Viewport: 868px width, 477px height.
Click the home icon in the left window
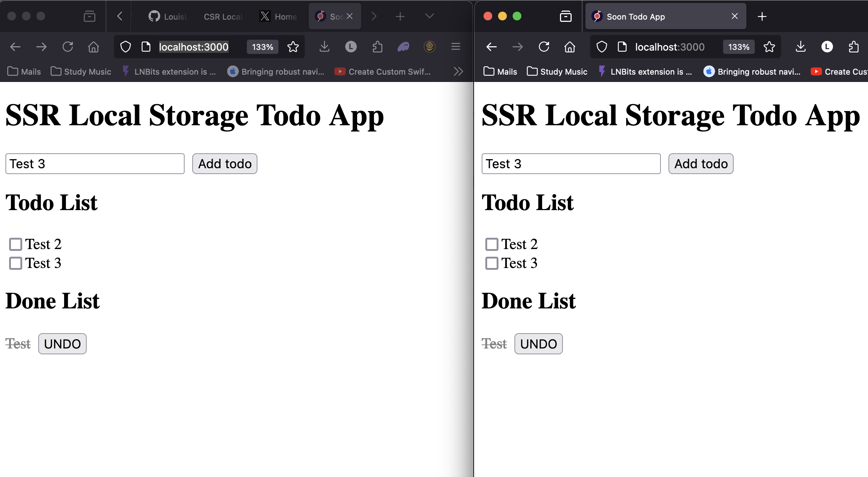click(94, 47)
